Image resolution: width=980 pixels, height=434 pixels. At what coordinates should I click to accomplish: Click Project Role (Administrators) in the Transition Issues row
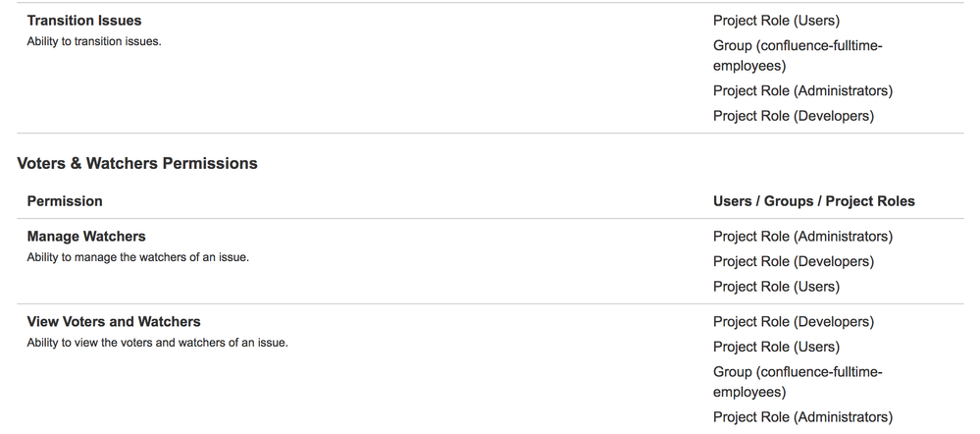tap(803, 90)
